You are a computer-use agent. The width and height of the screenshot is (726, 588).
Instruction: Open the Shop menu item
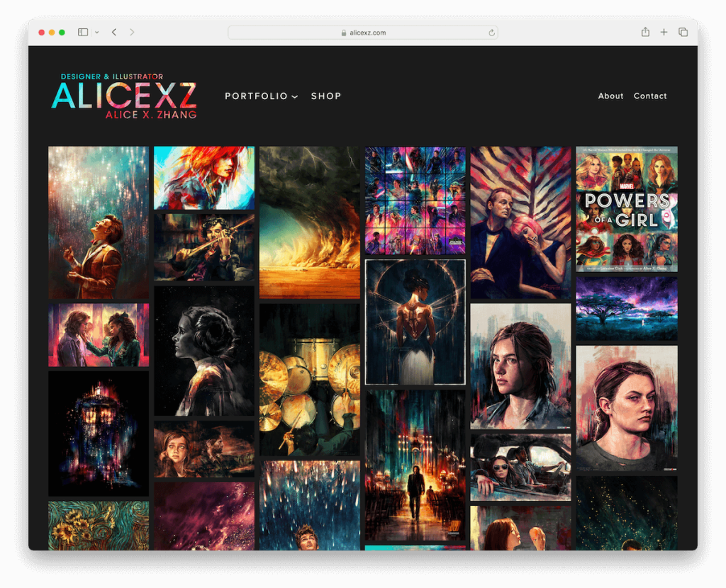pos(326,96)
